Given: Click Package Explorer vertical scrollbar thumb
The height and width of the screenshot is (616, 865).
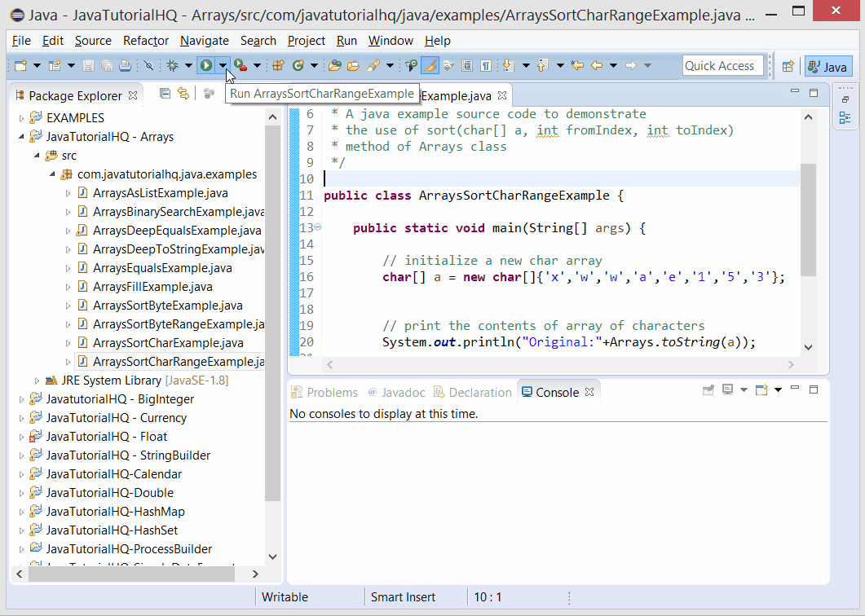Looking at the screenshot, I should (272, 313).
